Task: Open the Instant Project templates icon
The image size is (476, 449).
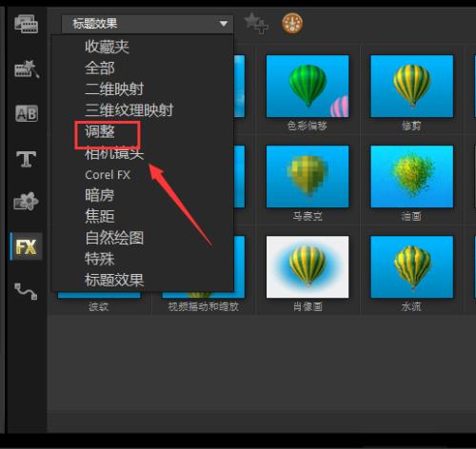Action: pyautogui.click(x=27, y=68)
